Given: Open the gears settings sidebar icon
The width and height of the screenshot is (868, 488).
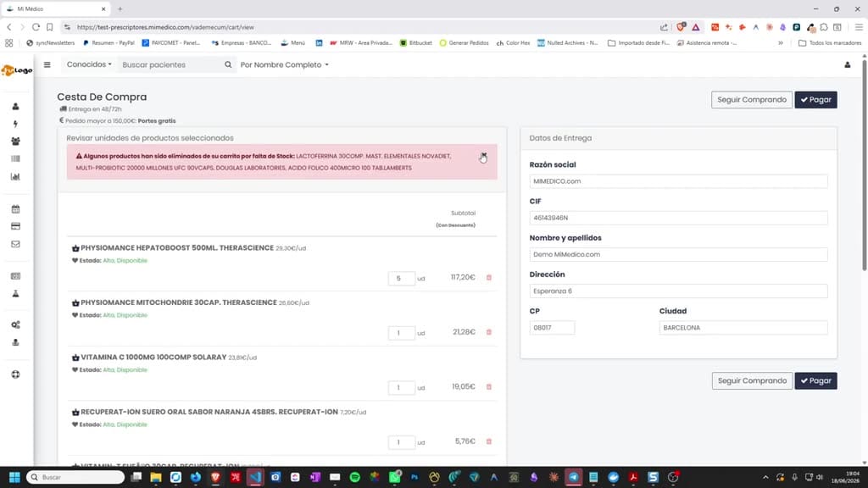Looking at the screenshot, I should (15, 324).
